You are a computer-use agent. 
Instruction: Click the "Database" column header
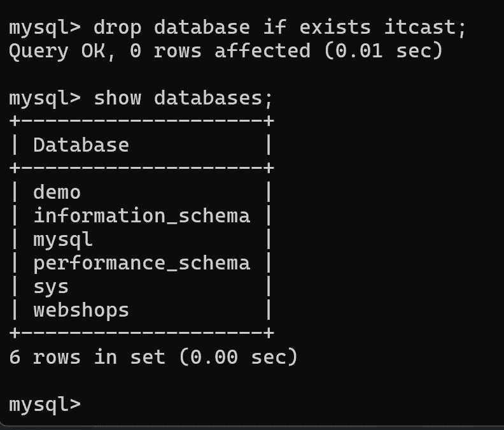coord(81,145)
